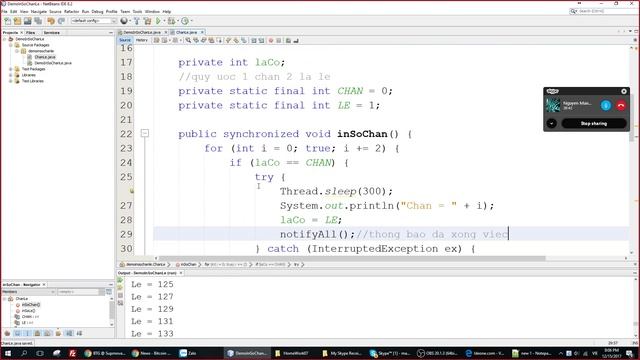Viewport: 640px width, 360px height.
Task: Open the default config dropdown
Action: 94,21
